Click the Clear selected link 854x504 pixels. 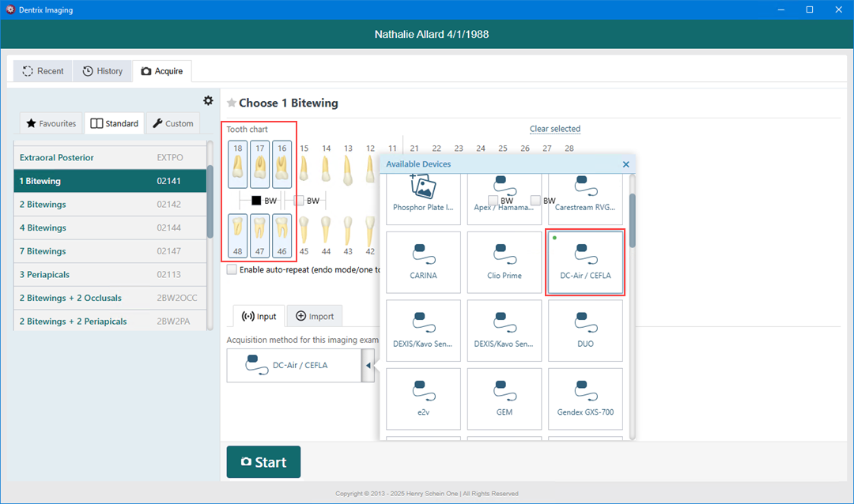point(554,129)
